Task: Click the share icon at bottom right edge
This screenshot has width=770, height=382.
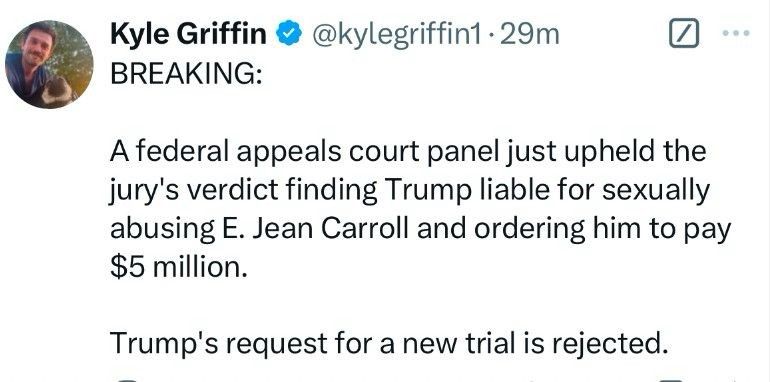Action: (x=732, y=380)
